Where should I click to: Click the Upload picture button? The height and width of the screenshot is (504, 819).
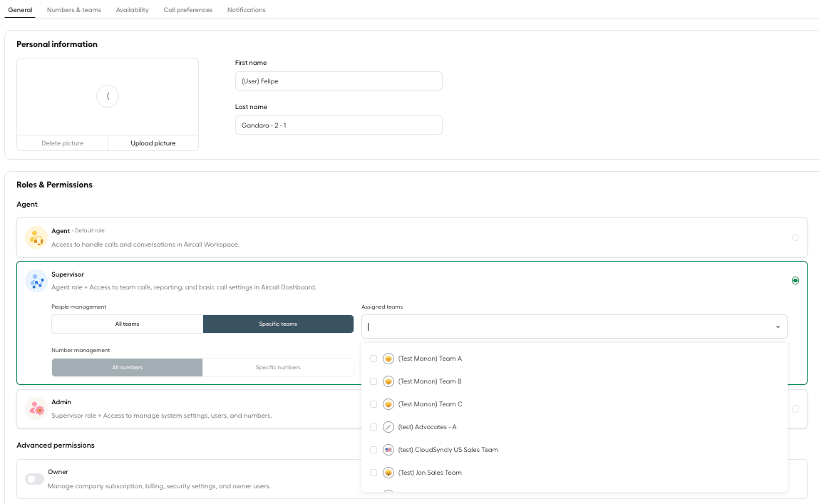pos(153,143)
